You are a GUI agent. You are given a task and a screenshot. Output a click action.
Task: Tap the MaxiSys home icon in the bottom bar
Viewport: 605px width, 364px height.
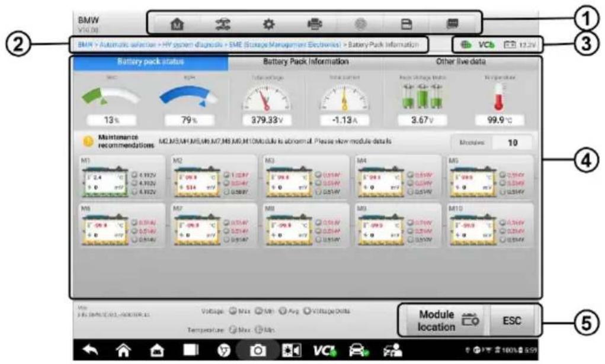click(x=156, y=350)
